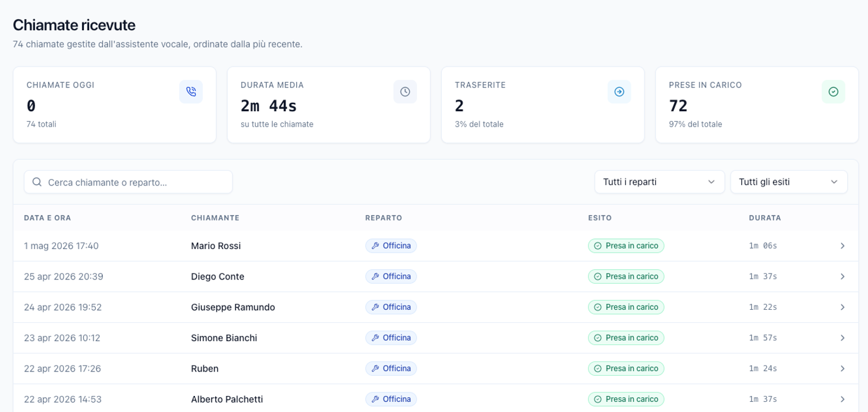Click the phone icon in Chiamate Oggi card
This screenshot has height=412, width=868.
191,92
